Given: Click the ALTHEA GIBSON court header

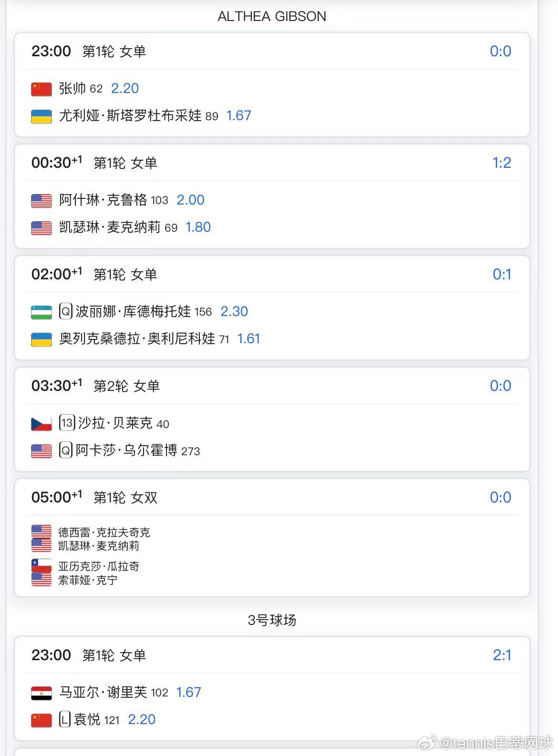Looking at the screenshot, I should click(272, 16).
